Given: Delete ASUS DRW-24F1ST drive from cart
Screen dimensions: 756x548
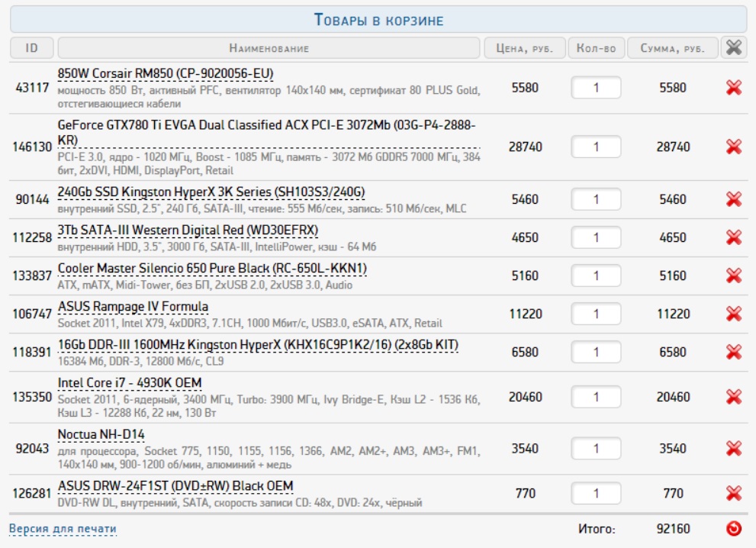Looking at the screenshot, I should point(733,493).
